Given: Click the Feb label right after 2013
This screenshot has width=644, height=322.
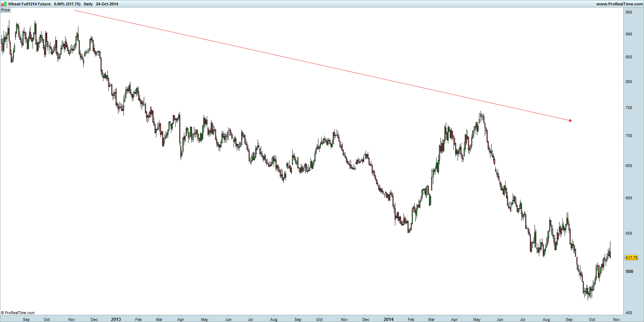Looking at the screenshot, I should (x=138, y=319).
